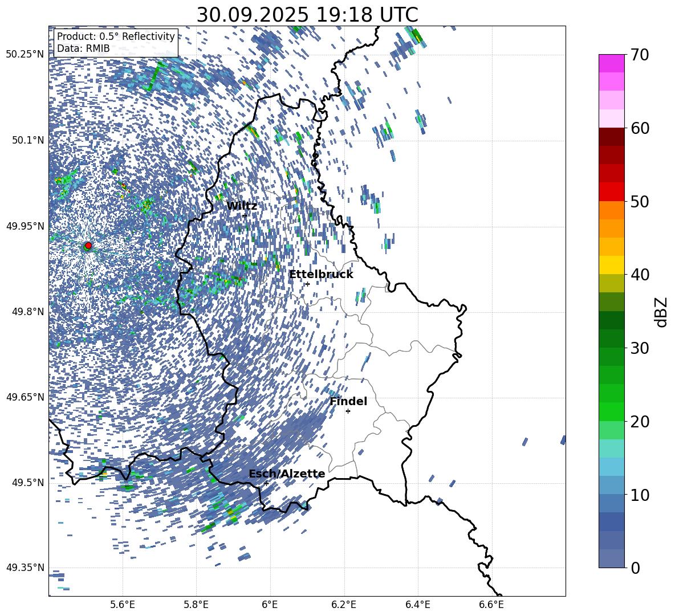The image size is (675, 616).
Task: Click the Wiltz city label
Action: (242, 206)
